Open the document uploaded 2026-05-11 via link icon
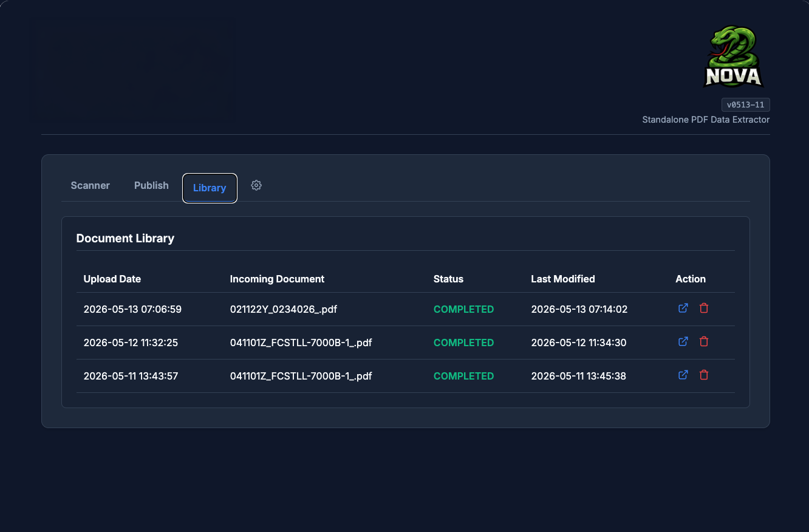 [683, 375]
